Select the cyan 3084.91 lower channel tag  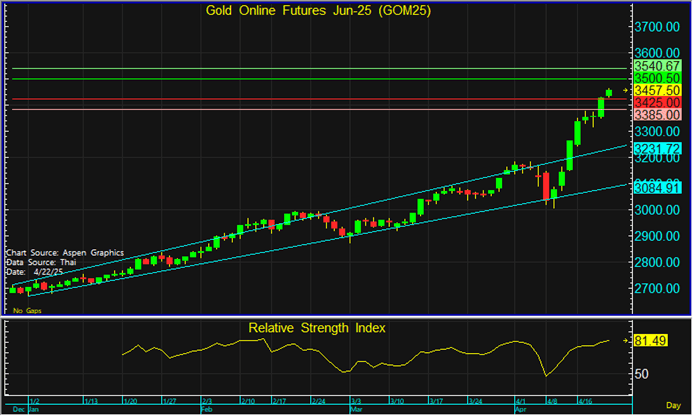[x=658, y=186]
